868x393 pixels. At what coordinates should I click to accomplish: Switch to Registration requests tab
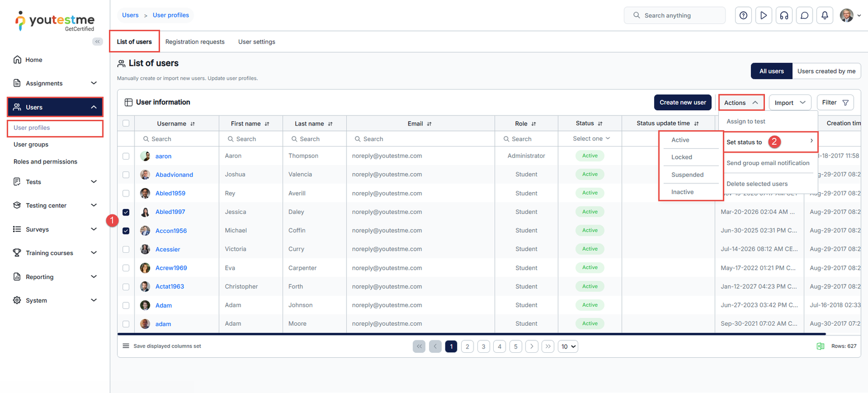195,42
